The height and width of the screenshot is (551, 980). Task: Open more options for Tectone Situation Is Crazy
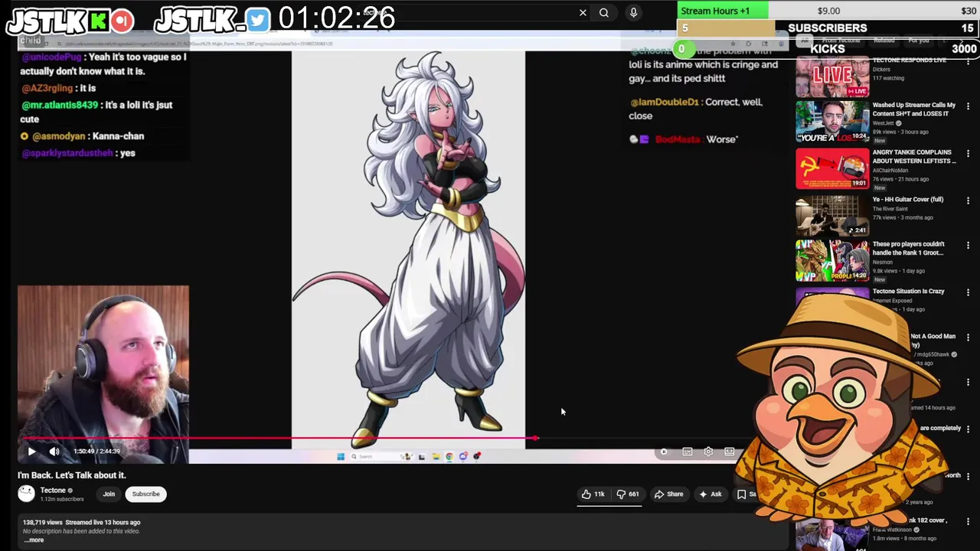pyautogui.click(x=968, y=292)
